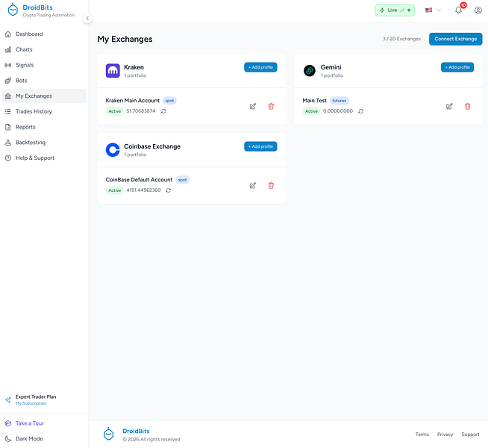Open the language flag dropdown
This screenshot has height=448, width=488.
point(433,10)
